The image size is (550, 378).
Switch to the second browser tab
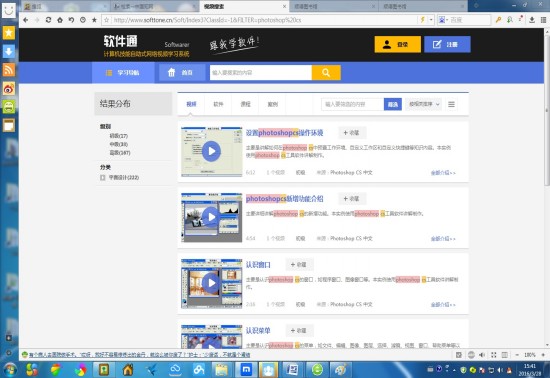coord(155,6)
